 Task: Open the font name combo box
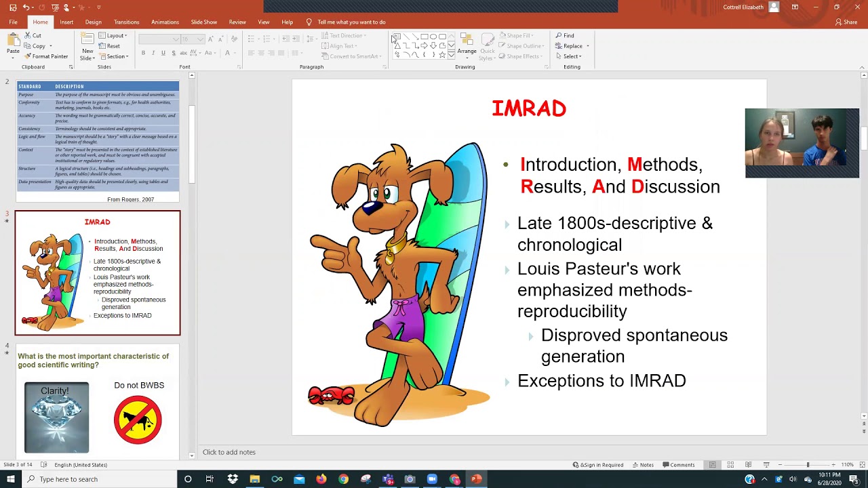pos(159,39)
